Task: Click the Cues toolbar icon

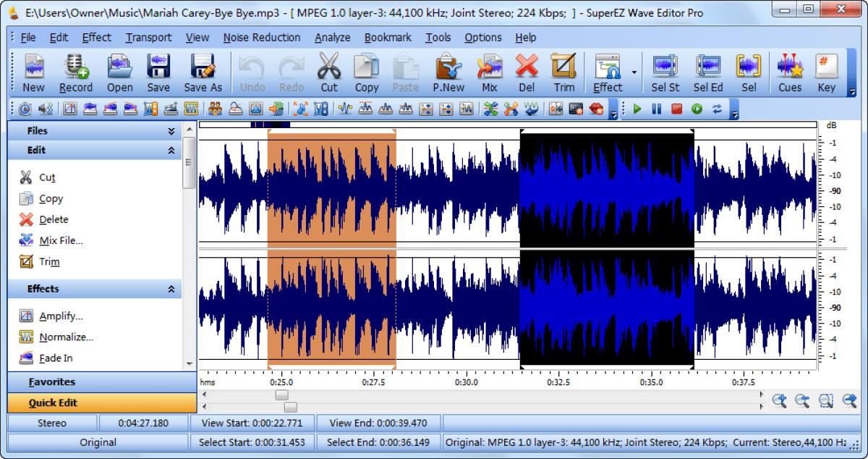Action: (789, 72)
